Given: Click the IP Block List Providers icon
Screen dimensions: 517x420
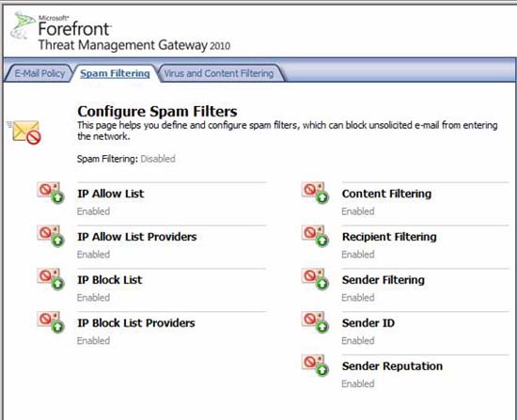Looking at the screenshot, I should 51,322.
